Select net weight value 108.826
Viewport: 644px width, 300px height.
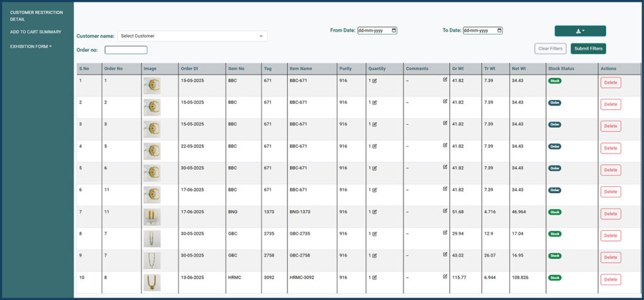[x=520, y=277]
